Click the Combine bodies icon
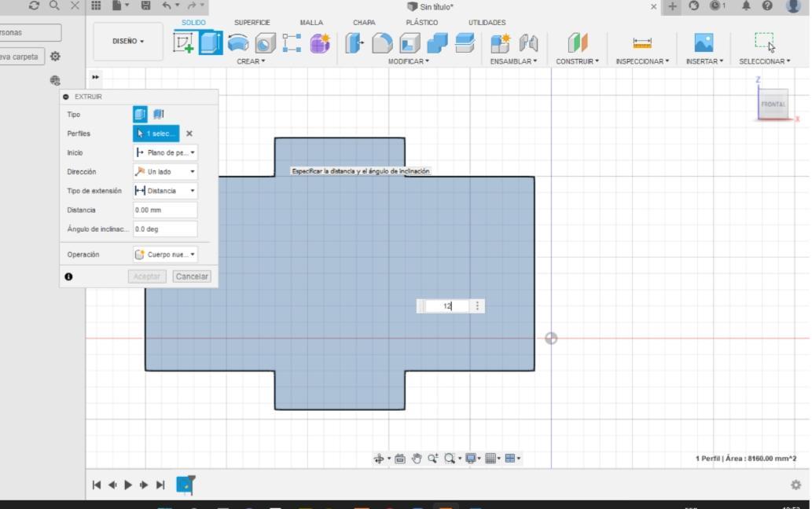The width and height of the screenshot is (812, 509). [437, 43]
